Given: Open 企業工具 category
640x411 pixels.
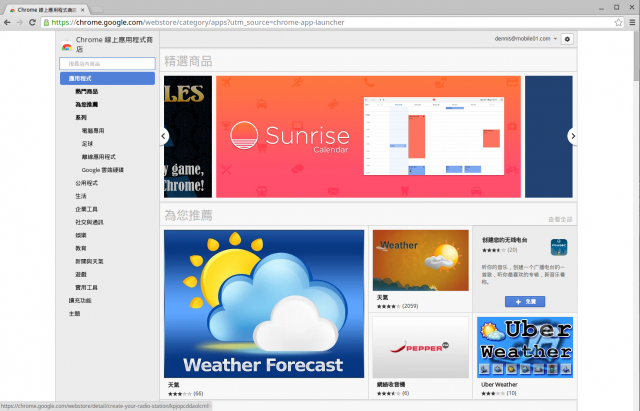Looking at the screenshot, I should [x=87, y=209].
